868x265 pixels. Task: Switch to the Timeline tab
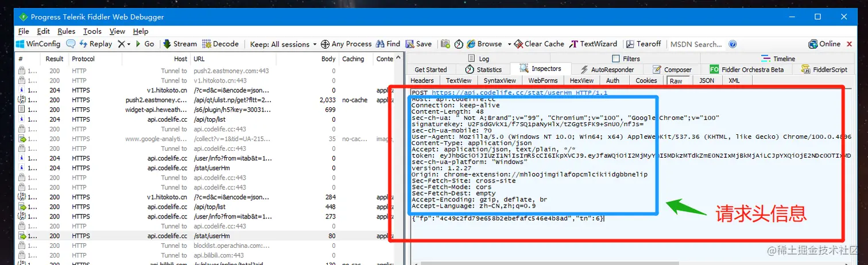coord(778,59)
